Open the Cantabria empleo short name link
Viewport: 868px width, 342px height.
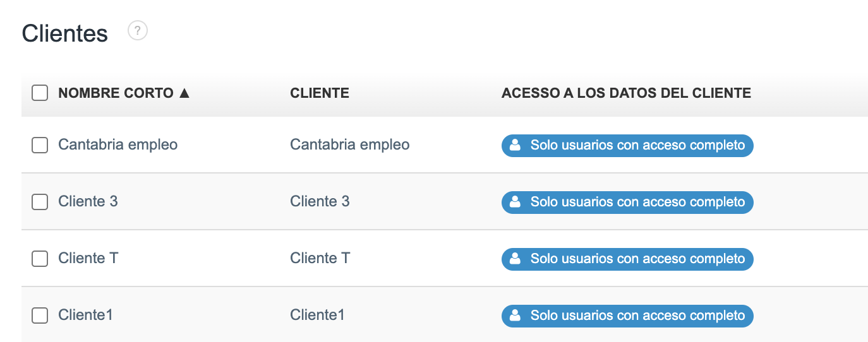coord(118,145)
